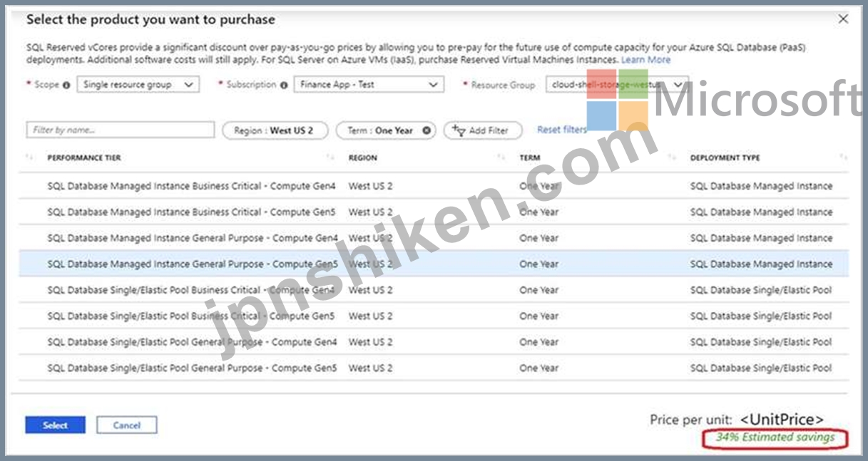Screen dimensions: 868x461
Task: Click the 34% Estimated savings text
Action: (x=775, y=437)
